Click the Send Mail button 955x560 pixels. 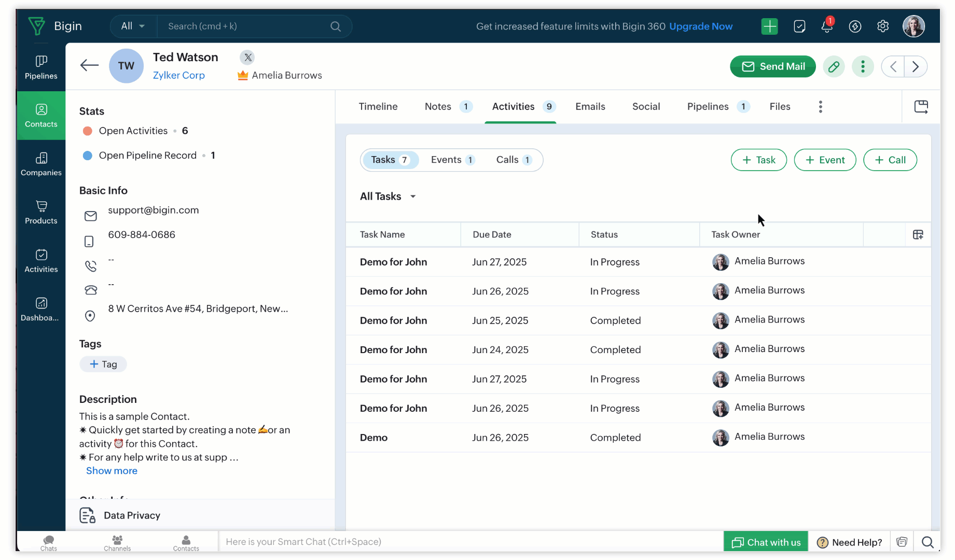[772, 66]
